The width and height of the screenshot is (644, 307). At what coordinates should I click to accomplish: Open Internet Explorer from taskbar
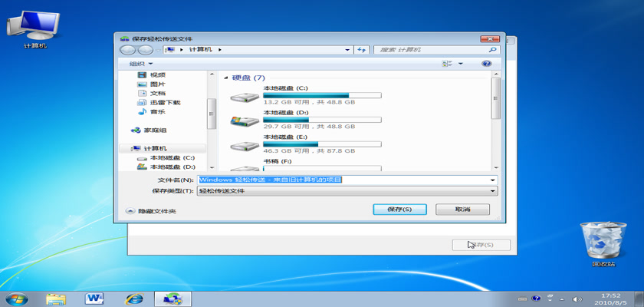tap(133, 298)
